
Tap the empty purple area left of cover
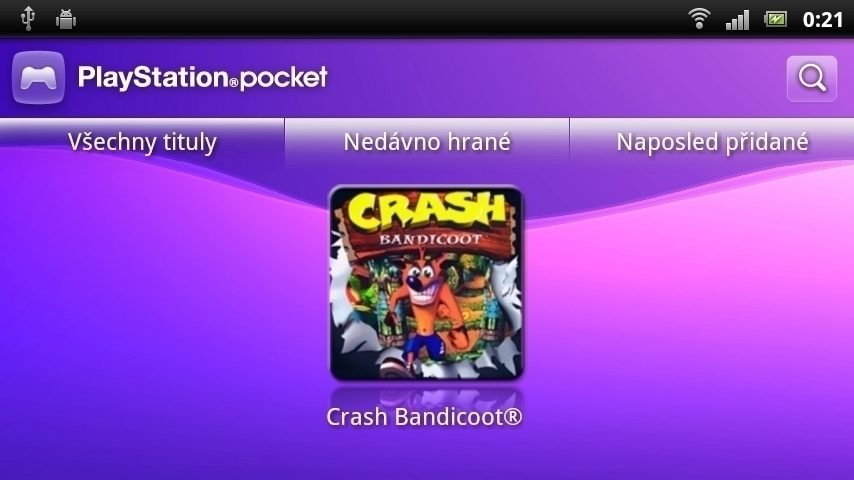click(163, 305)
